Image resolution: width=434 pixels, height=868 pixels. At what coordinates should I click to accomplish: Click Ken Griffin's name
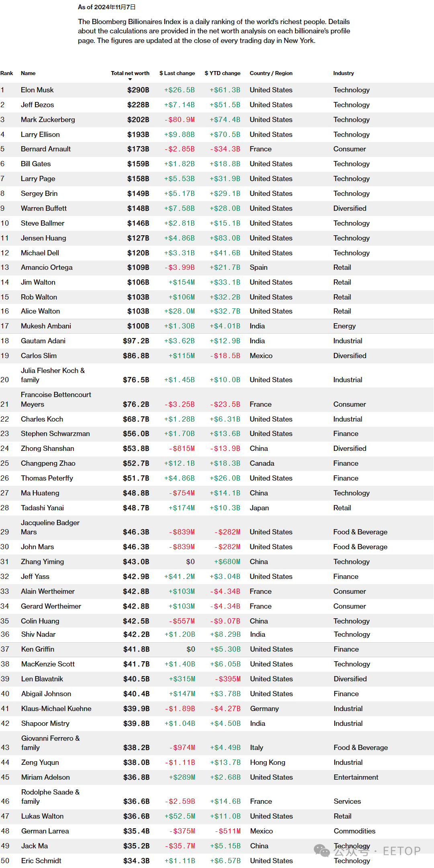point(38,649)
